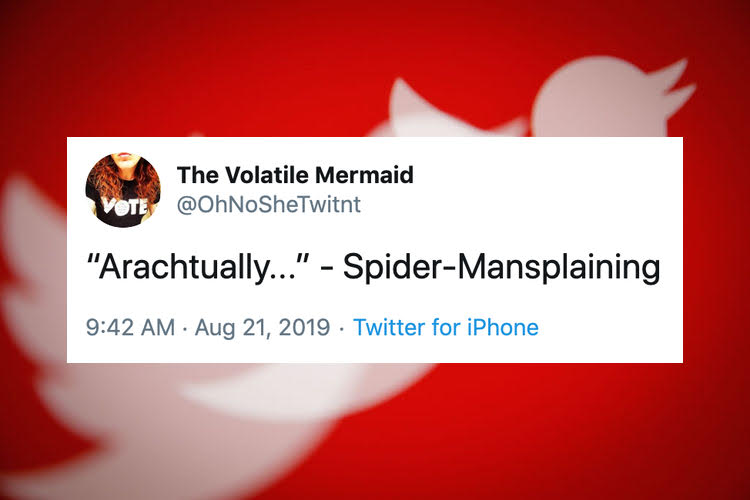Open The Volatile Mermaid display name

[x=295, y=176]
